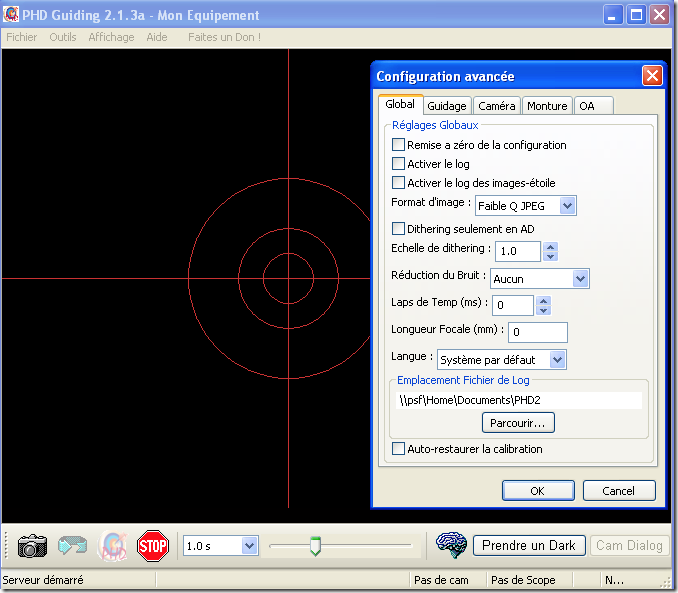Switch to the Global tab
The height and width of the screenshot is (593, 678).
(400, 104)
